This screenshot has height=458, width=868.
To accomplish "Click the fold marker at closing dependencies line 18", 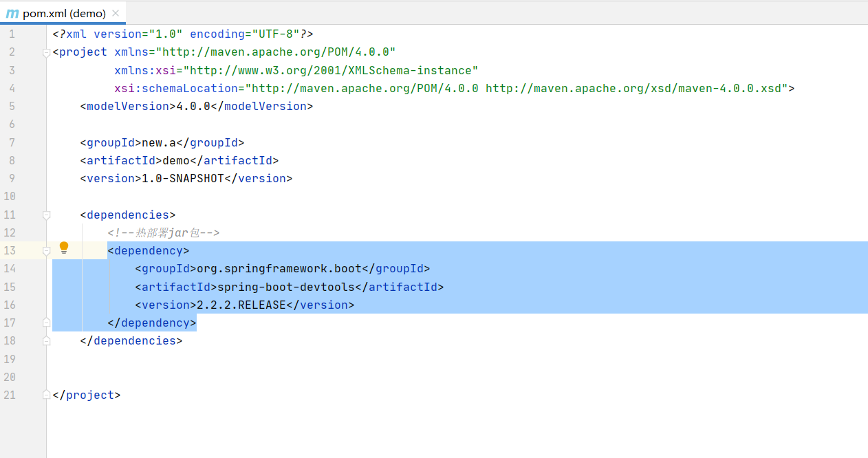I will click(46, 340).
